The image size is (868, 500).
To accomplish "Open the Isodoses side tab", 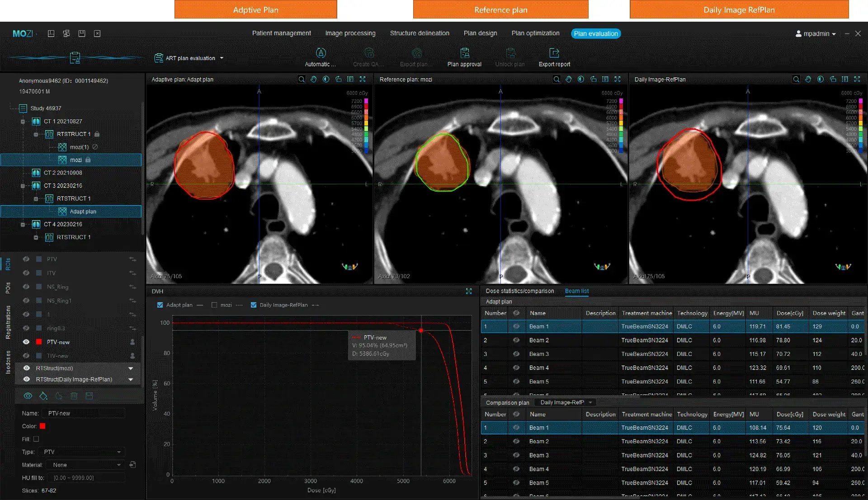I will (x=8, y=363).
